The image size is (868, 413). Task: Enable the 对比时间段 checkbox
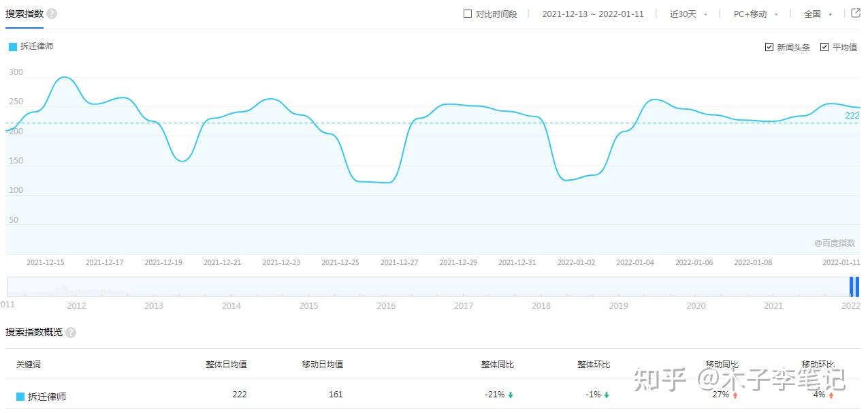[468, 14]
